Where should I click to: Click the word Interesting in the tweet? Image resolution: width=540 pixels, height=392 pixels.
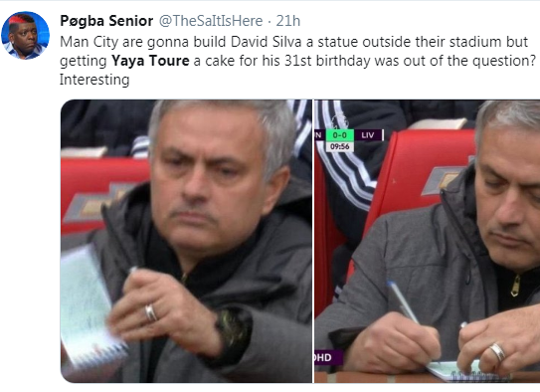pyautogui.click(x=94, y=80)
